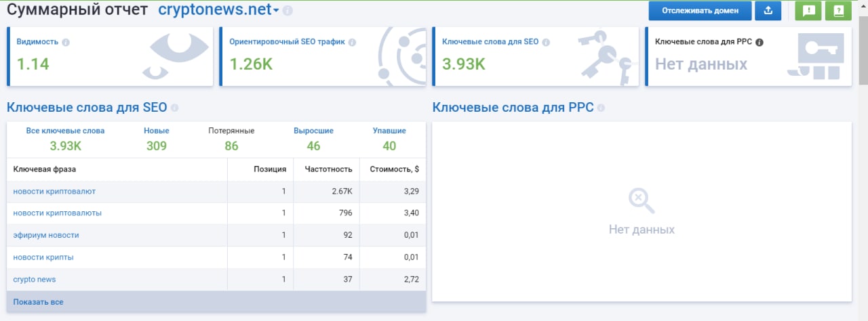This screenshot has width=868, height=321.
Task: Click the green feedback exclamation icon
Action: (x=808, y=10)
